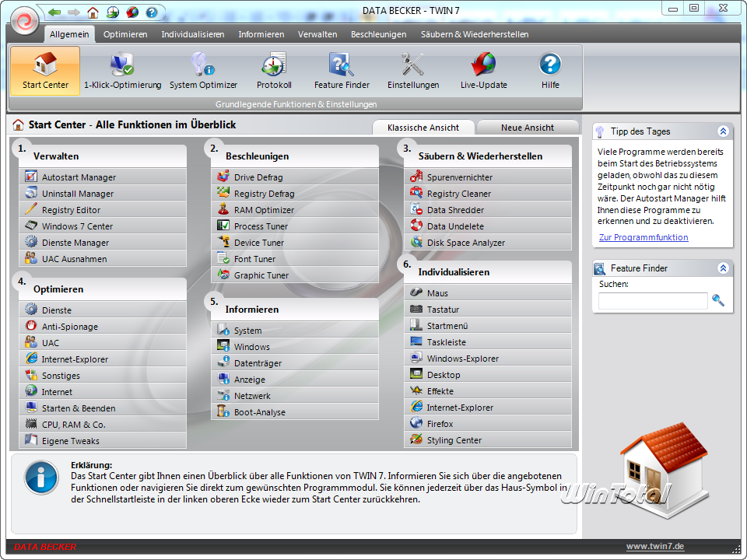The height and width of the screenshot is (560, 747).
Task: Open Sonstiges under Optimieren
Action: [x=103, y=375]
